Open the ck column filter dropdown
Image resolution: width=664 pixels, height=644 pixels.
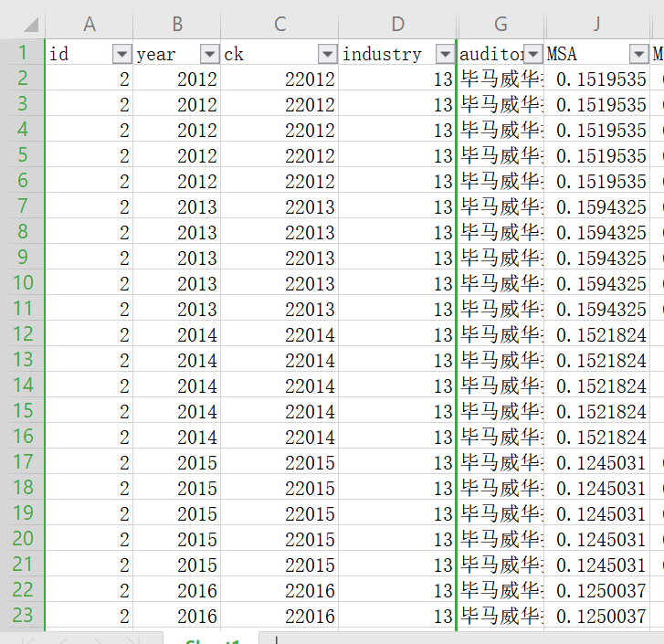(x=327, y=54)
